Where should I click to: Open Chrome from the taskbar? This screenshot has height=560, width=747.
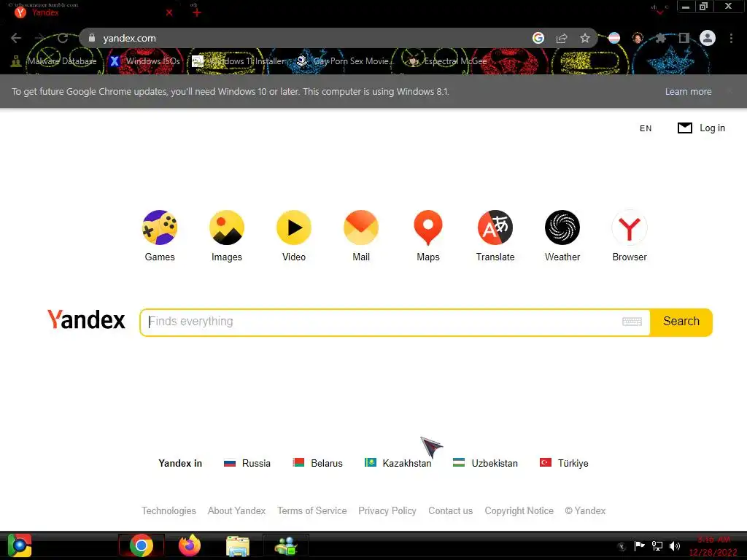[141, 545]
